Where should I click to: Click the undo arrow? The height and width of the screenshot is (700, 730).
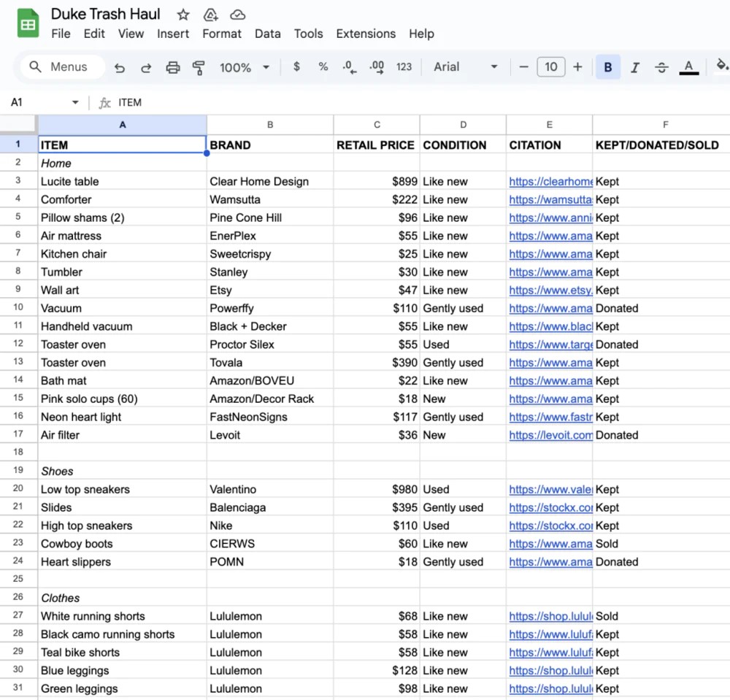(x=120, y=67)
